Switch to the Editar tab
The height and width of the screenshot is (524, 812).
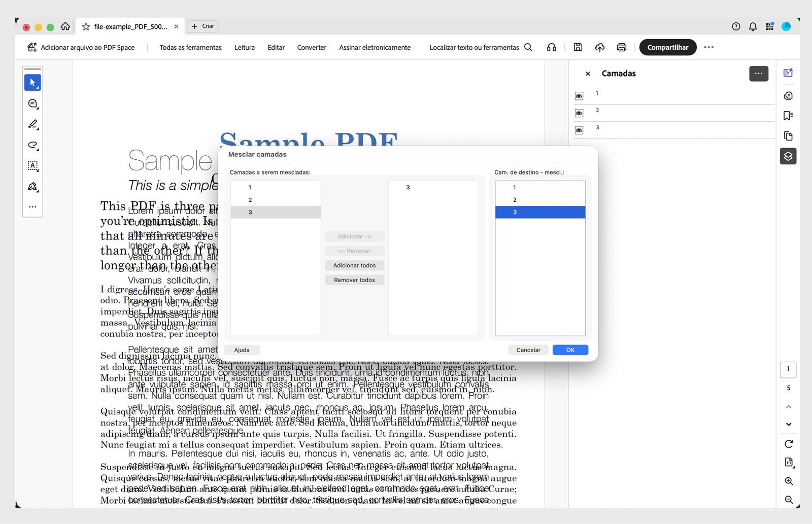(x=276, y=47)
